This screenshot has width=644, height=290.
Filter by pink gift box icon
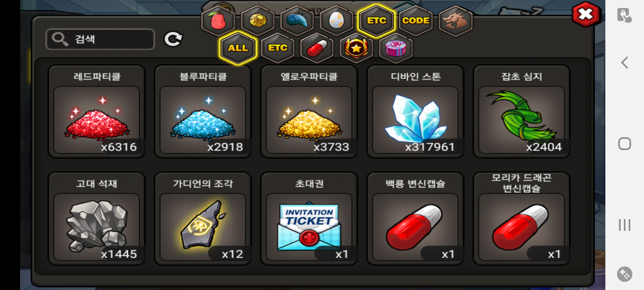pyautogui.click(x=396, y=48)
